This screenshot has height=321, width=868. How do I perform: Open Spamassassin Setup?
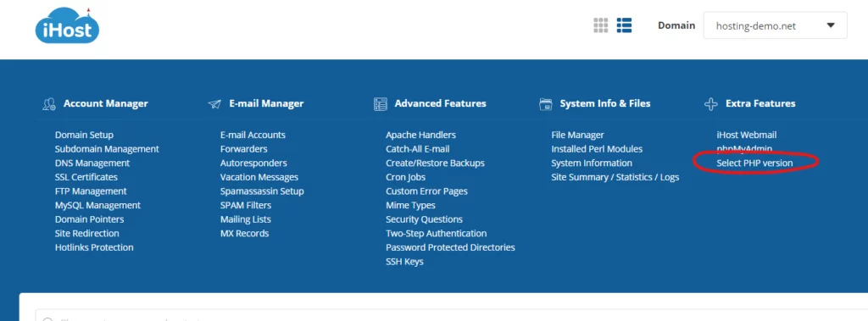pyautogui.click(x=262, y=191)
